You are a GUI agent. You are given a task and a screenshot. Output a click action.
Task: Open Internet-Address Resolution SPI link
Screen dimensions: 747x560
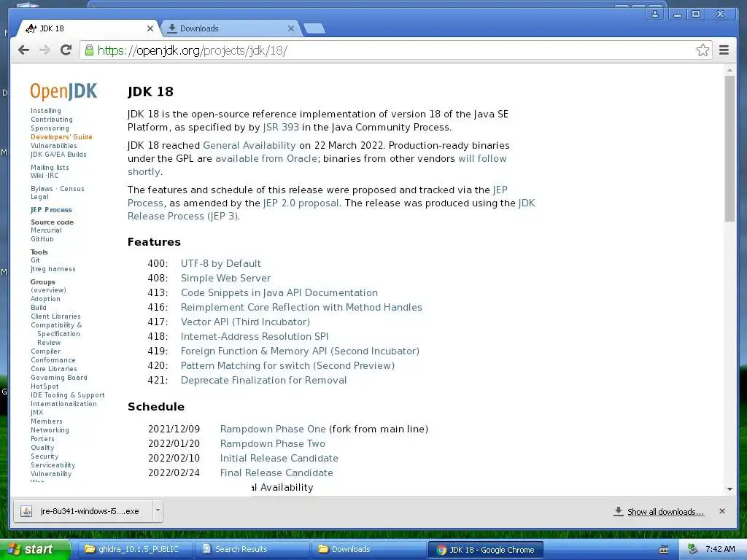pos(255,336)
